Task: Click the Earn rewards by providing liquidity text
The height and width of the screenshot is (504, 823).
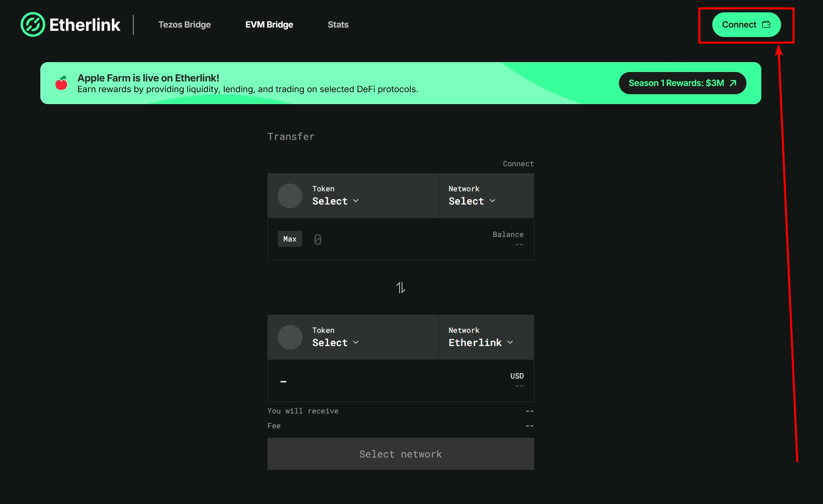Action: 248,89
